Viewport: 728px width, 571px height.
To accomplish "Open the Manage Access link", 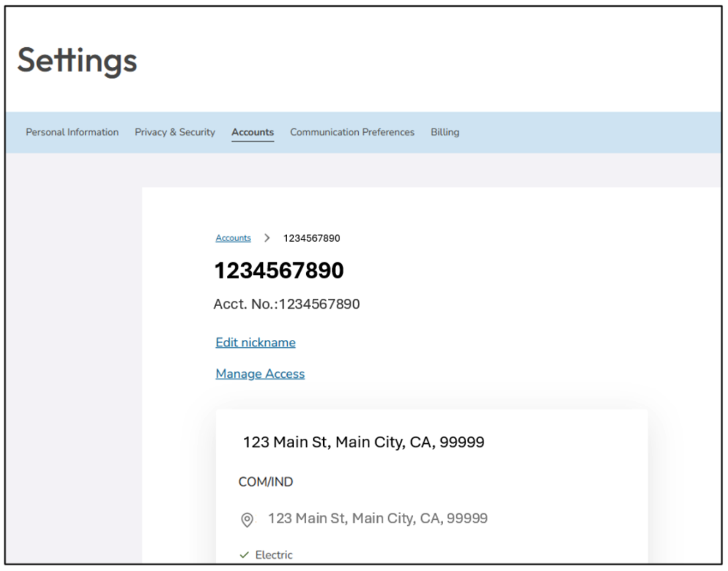I will pyautogui.click(x=260, y=374).
